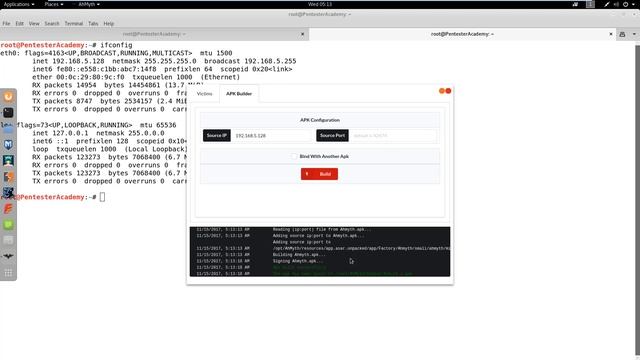Open the Places menu in the top bar
Viewport: 640px width, 360px height.
(x=54, y=4)
